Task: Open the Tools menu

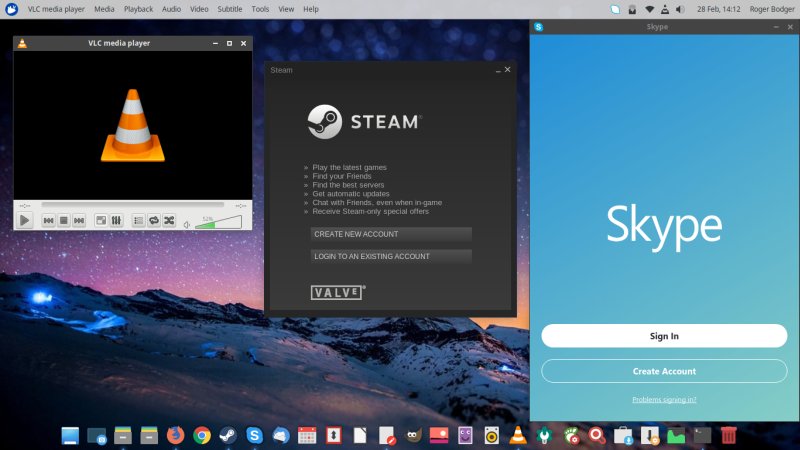Action: 260,9
